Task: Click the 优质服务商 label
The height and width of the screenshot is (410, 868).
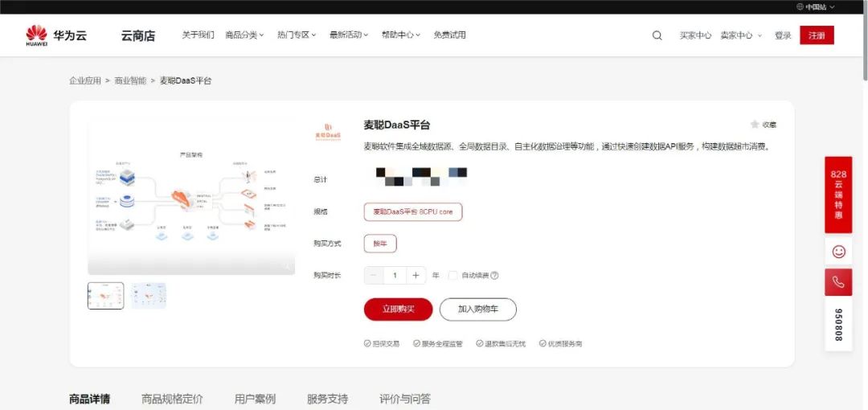Action: (x=561, y=343)
